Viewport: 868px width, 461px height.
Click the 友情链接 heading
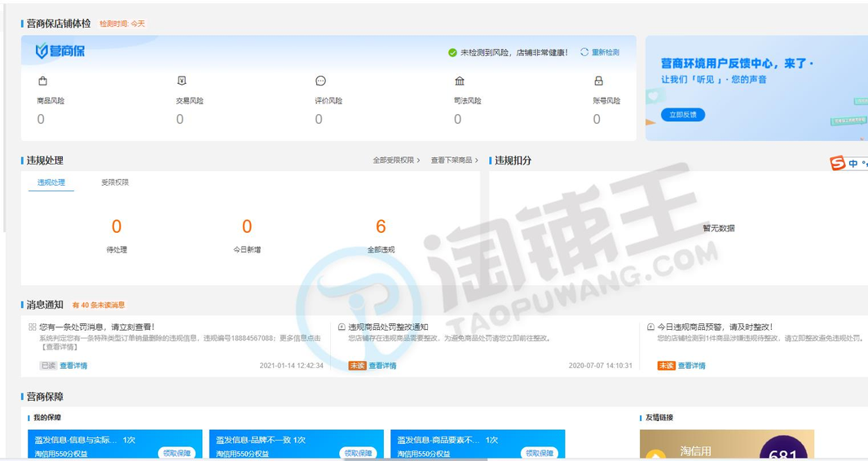(659, 417)
